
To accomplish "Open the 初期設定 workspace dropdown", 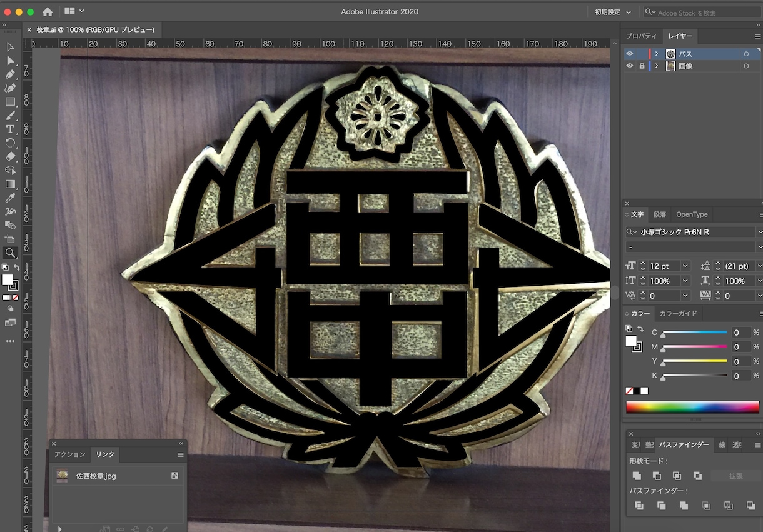I will pos(613,12).
